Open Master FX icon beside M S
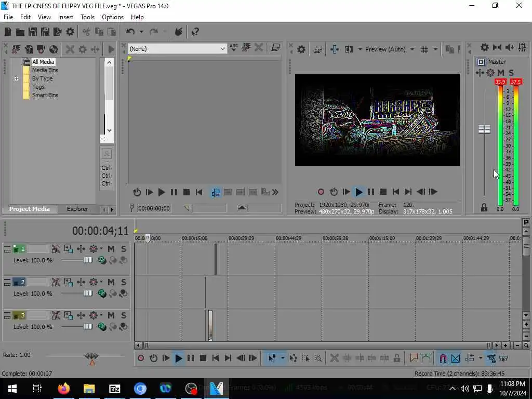This screenshot has height=399, width=532. [480, 73]
